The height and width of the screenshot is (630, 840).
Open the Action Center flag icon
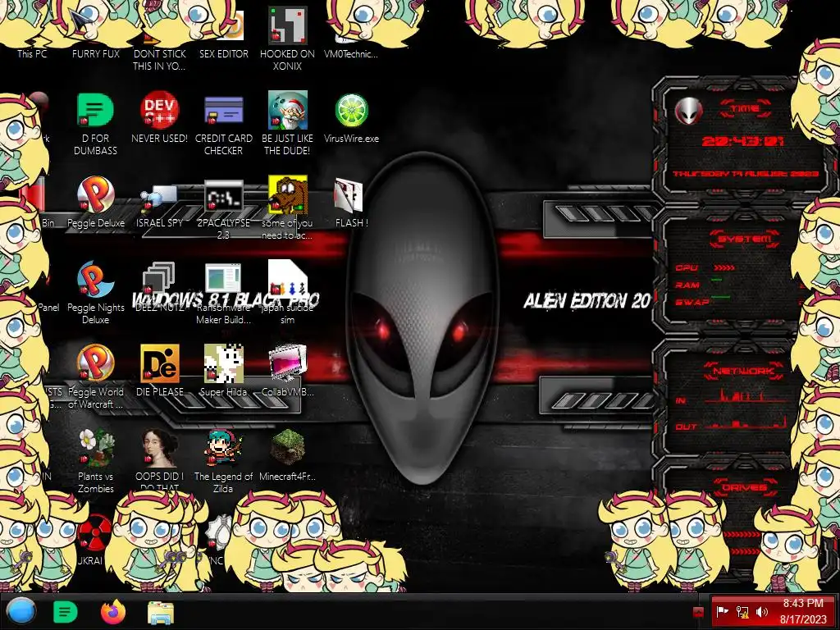722,612
